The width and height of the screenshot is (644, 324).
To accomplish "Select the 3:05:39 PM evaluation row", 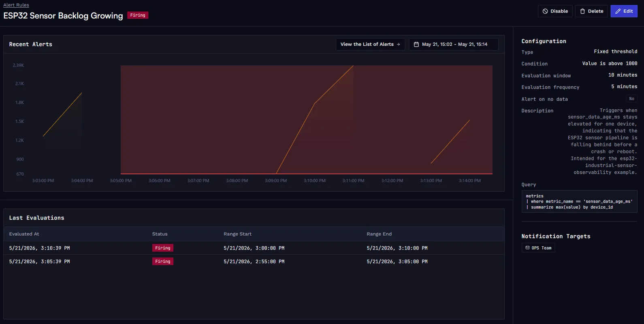I will [254, 261].
